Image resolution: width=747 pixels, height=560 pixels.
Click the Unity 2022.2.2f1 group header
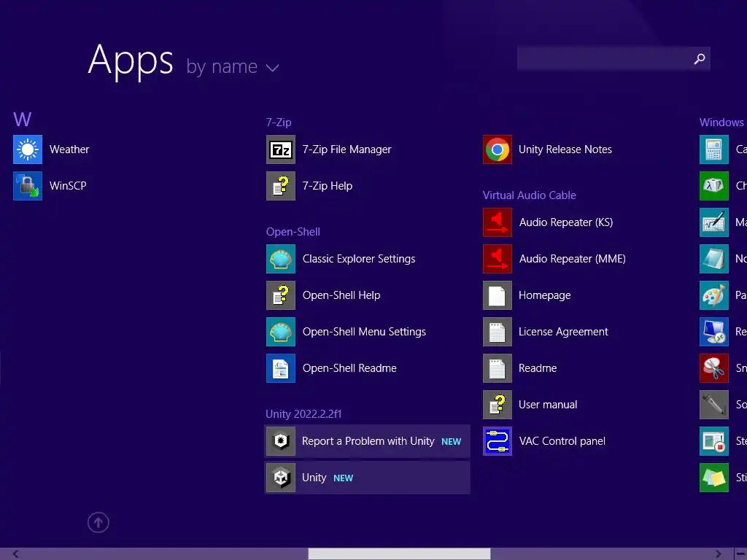[303, 414]
